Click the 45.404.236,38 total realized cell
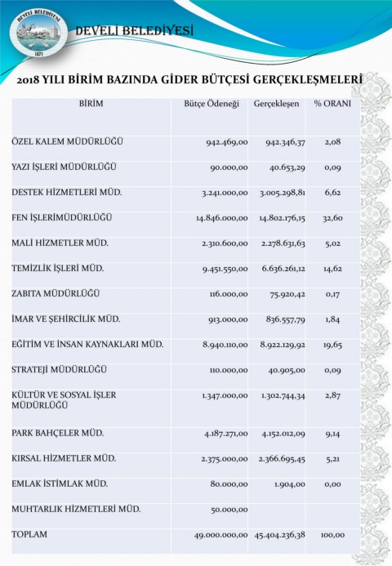Screen dimensions: 392x566 [280, 535]
